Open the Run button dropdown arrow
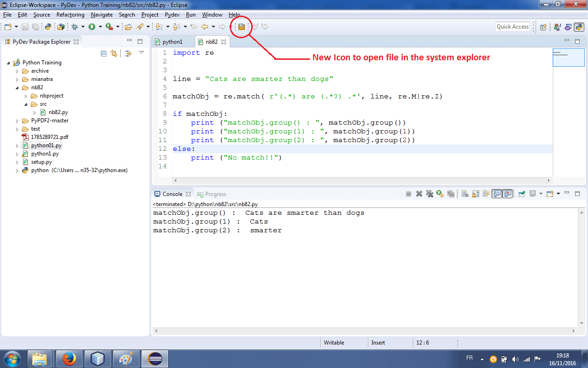 100,27
